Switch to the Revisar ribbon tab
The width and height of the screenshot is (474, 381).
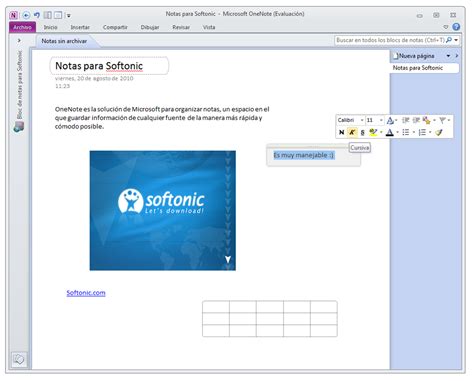pos(181,27)
